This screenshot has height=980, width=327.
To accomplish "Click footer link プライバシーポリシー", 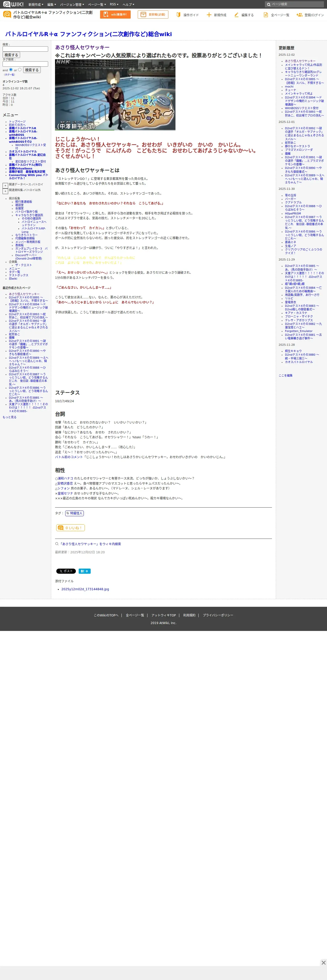I will point(218,615).
